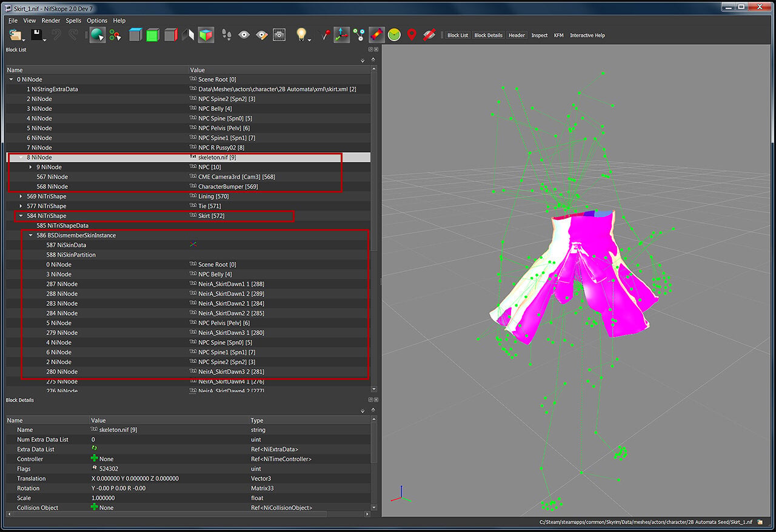Click the screenshot camera icon

click(279, 35)
